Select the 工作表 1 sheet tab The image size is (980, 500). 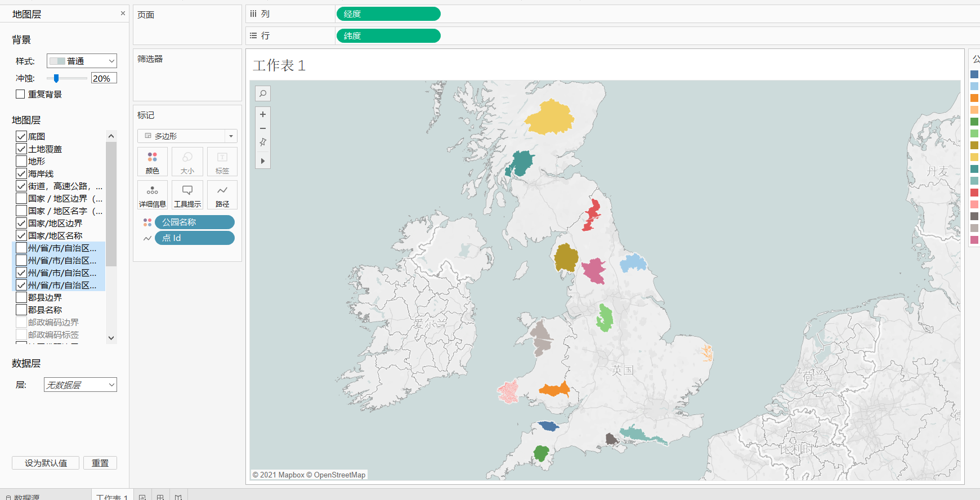click(111, 497)
